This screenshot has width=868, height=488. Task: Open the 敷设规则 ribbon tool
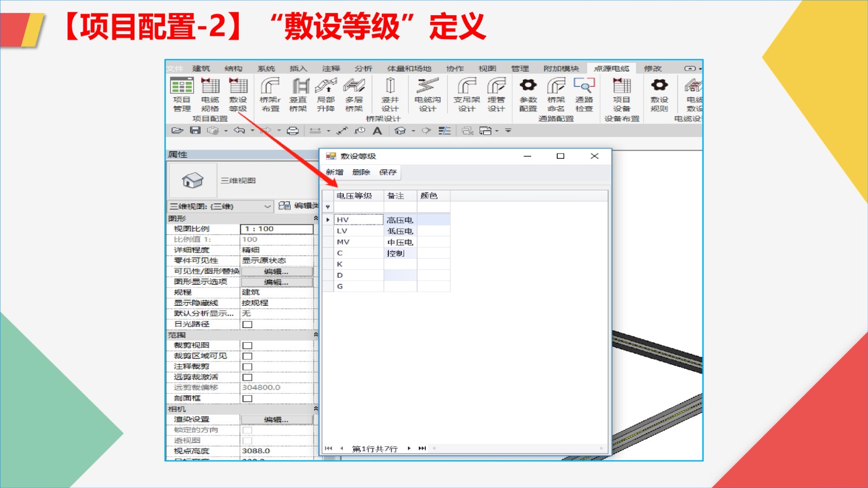point(659,94)
